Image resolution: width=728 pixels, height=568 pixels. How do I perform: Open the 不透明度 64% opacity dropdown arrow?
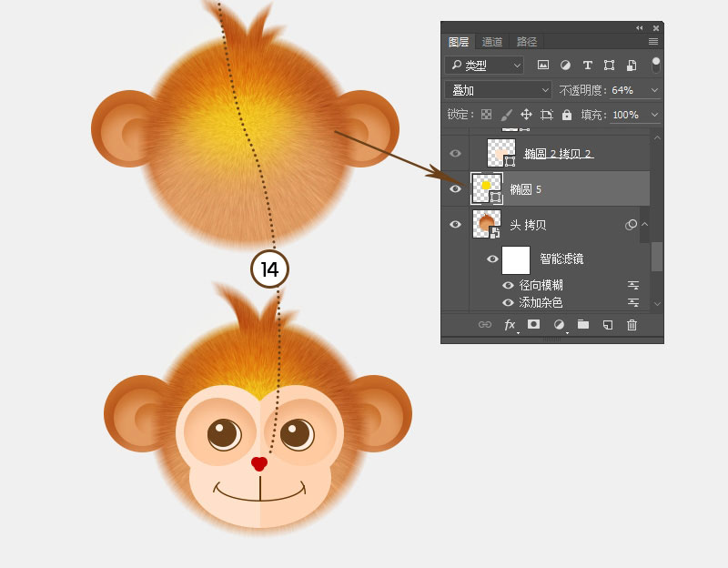click(x=654, y=90)
